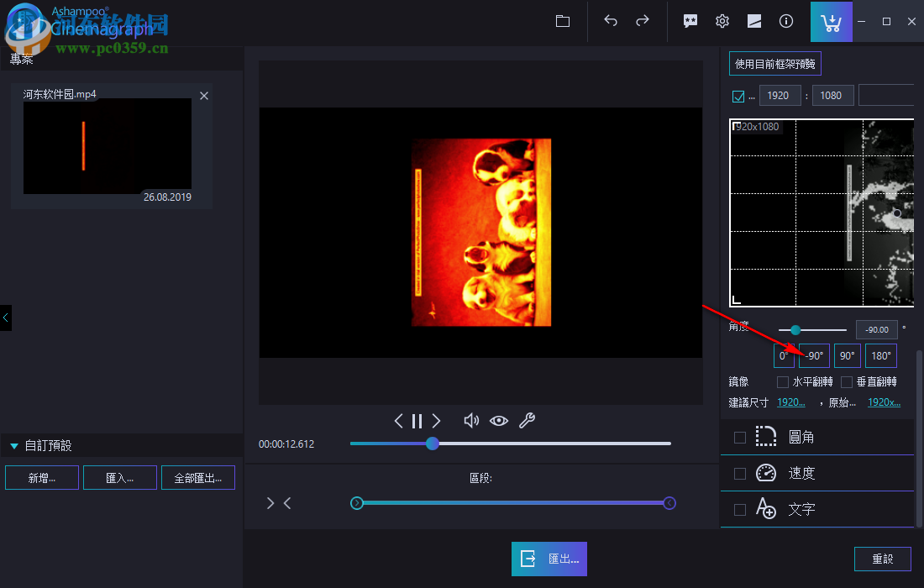The width and height of the screenshot is (924, 588).
Task: Open the feedback chat bubble icon
Action: tap(690, 21)
